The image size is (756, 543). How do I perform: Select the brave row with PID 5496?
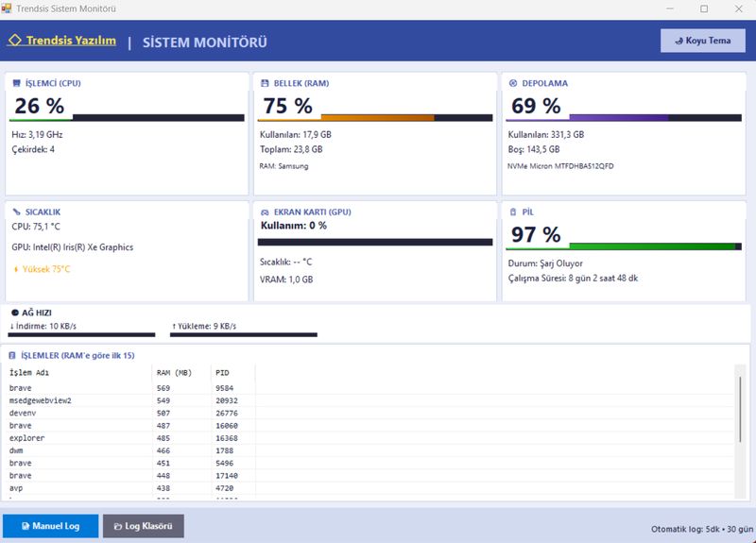(371, 463)
